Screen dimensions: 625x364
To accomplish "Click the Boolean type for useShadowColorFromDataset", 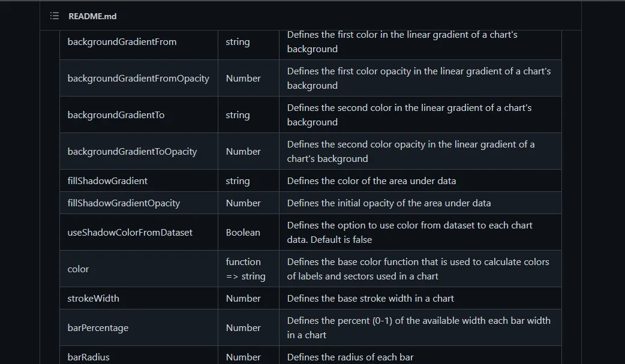I will tap(243, 233).
